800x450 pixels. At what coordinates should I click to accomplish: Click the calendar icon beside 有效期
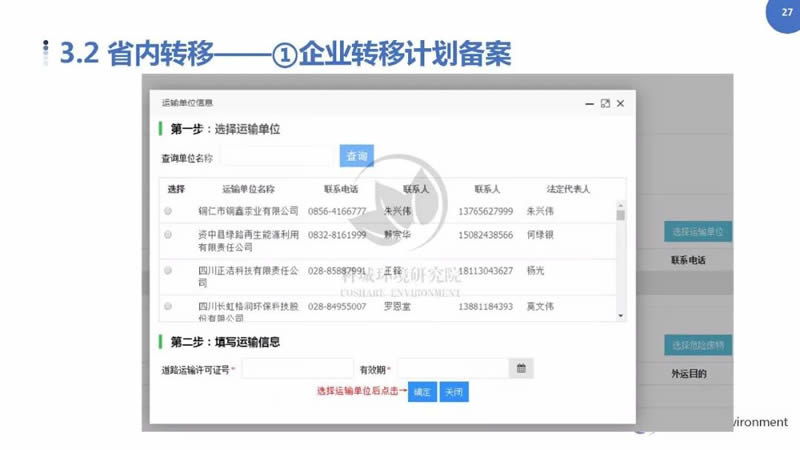point(521,369)
